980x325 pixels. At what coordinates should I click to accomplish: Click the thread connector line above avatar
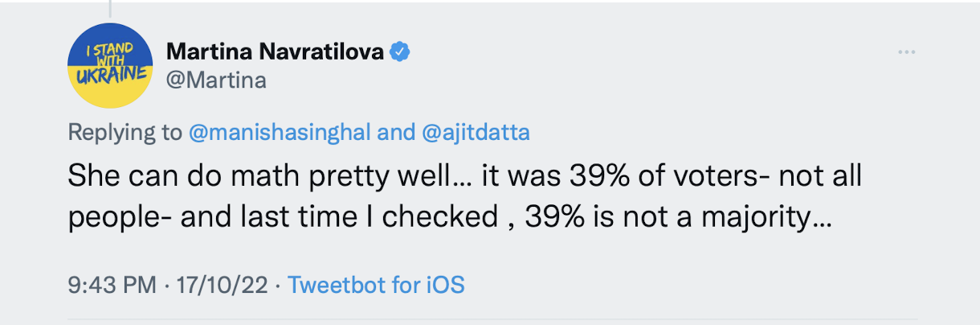tap(110, 8)
